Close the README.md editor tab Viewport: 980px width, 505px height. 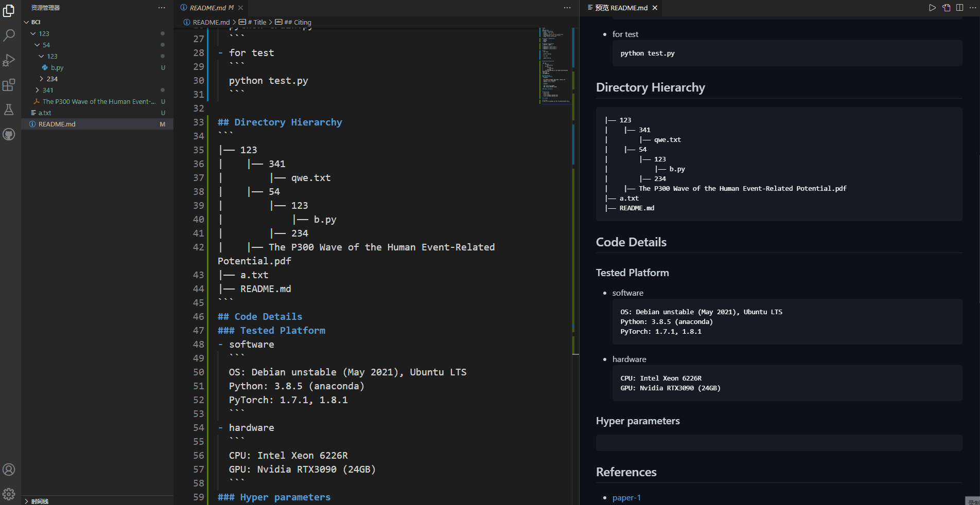coord(240,8)
